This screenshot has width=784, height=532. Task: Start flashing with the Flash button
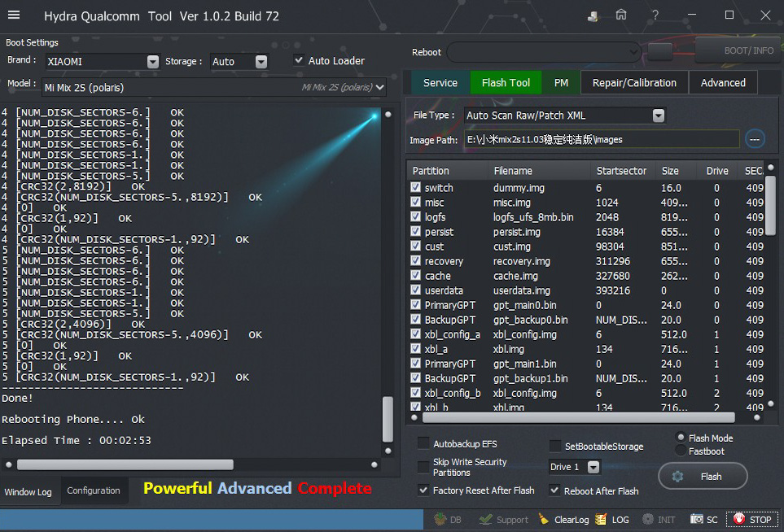(703, 477)
